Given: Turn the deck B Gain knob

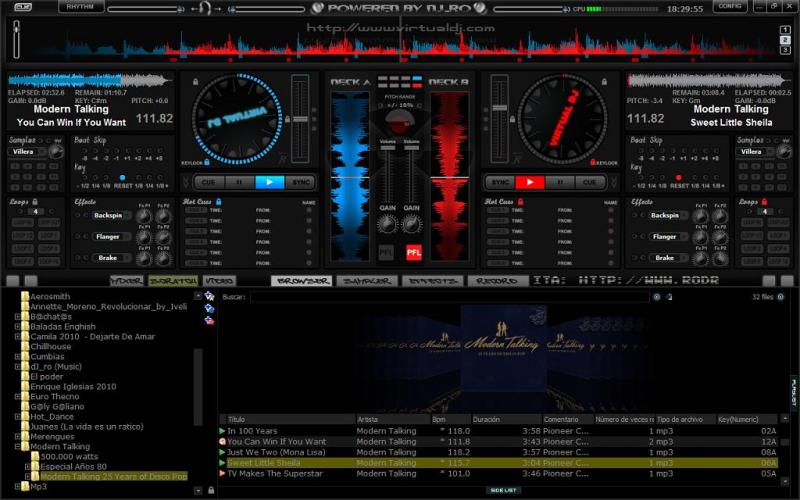Looking at the screenshot, I should (x=411, y=223).
